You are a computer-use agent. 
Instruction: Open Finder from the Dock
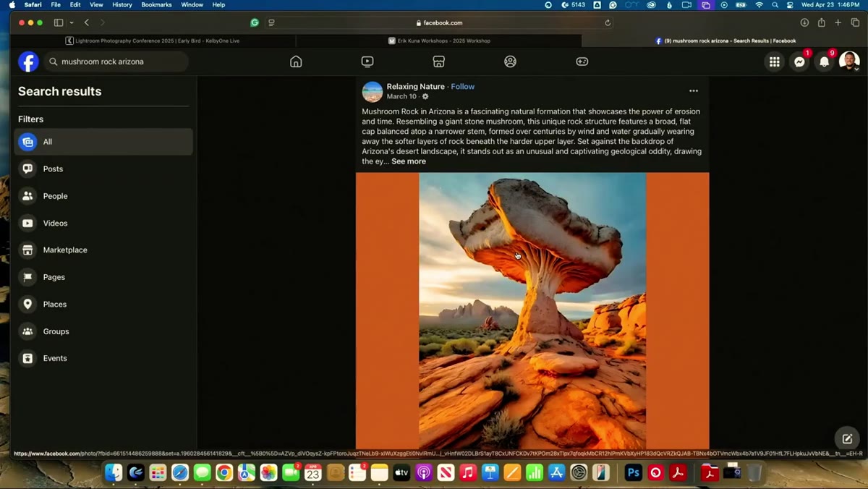tap(114, 472)
